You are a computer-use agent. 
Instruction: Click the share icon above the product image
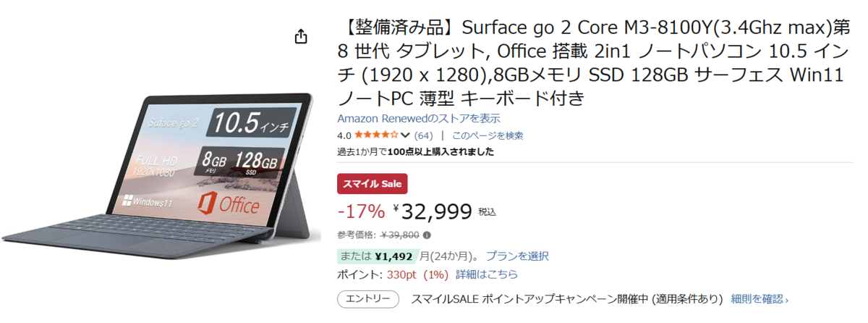(302, 37)
